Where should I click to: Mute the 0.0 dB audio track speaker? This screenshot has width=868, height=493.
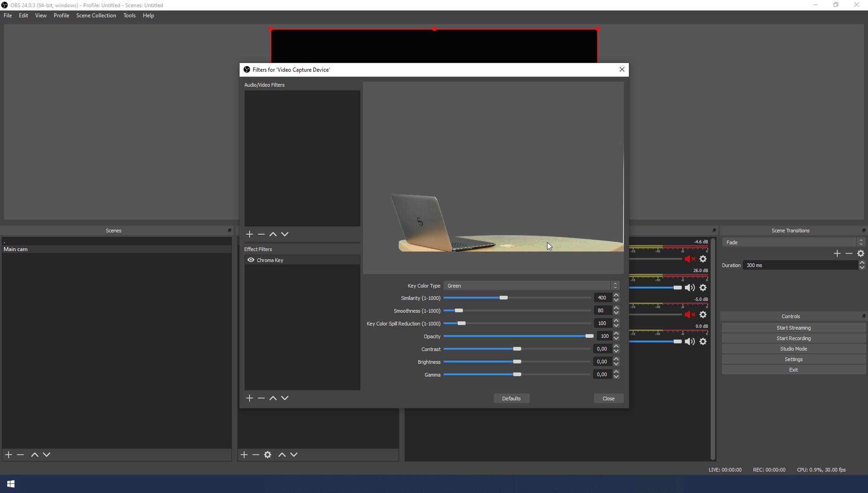pyautogui.click(x=690, y=341)
